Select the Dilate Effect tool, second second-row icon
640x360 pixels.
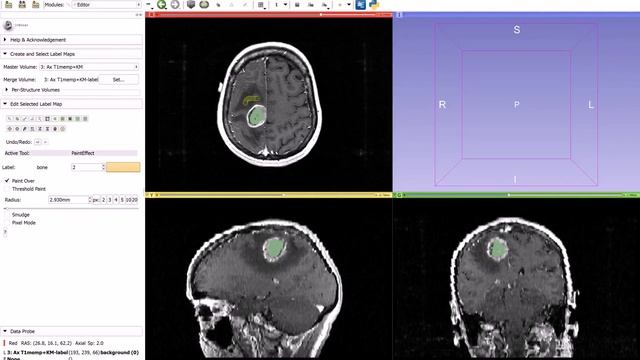pyautogui.click(x=17, y=129)
